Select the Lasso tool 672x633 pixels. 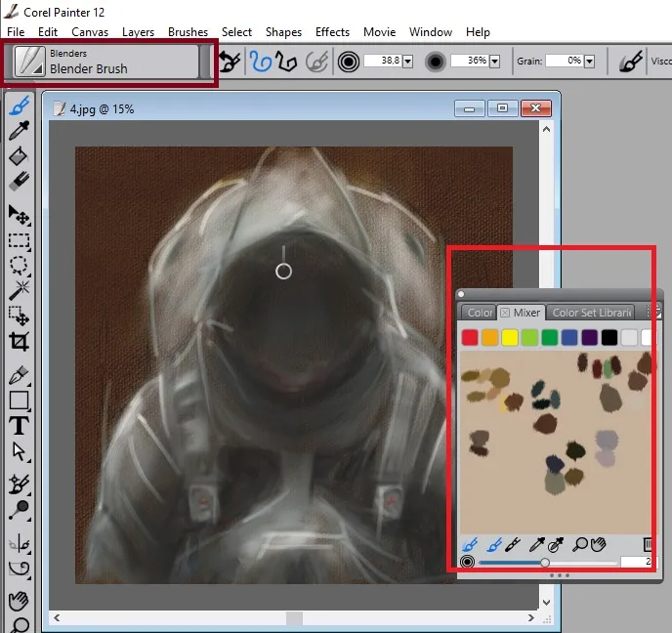[19, 266]
